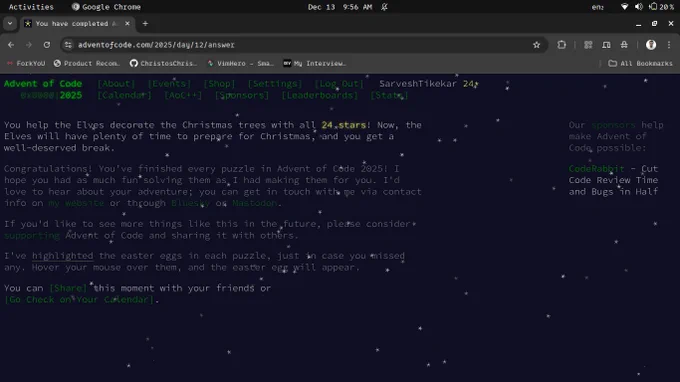Open the CodeRabbit sponsor link
The height and width of the screenshot is (382, 680).
point(596,168)
